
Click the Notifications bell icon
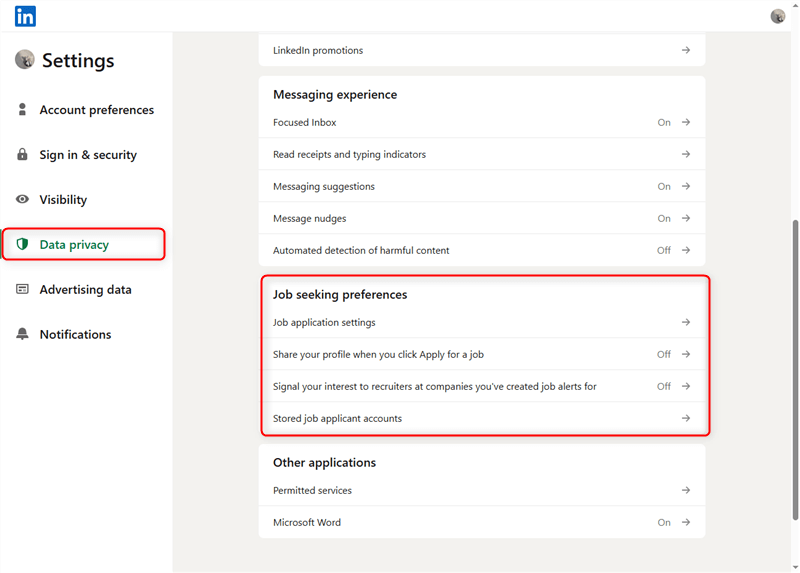22,334
